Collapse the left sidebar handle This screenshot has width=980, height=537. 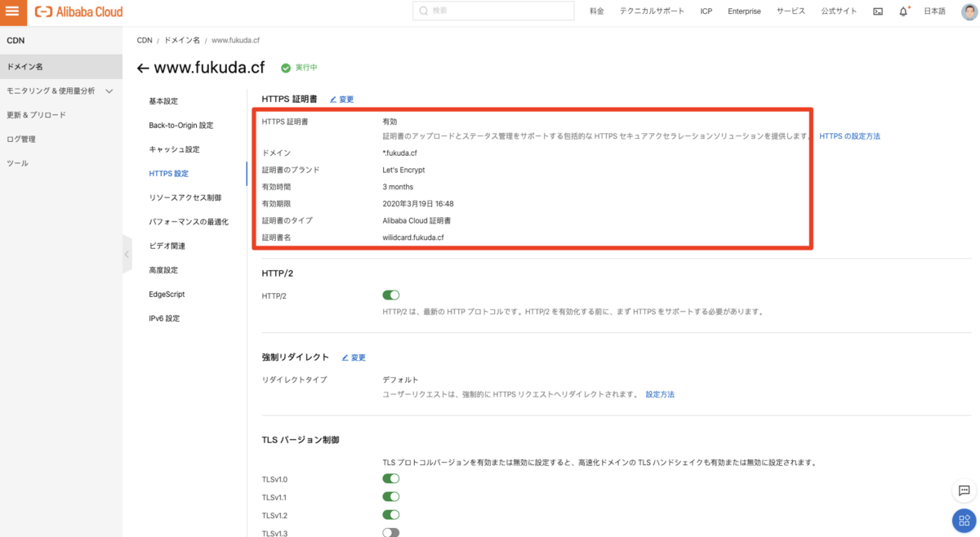pos(127,255)
